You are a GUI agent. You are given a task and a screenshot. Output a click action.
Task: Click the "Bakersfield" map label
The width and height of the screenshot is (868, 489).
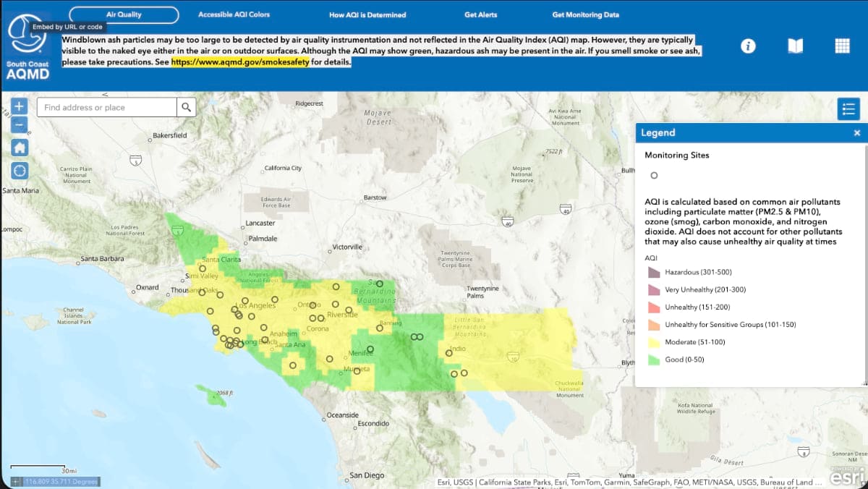tap(170, 135)
